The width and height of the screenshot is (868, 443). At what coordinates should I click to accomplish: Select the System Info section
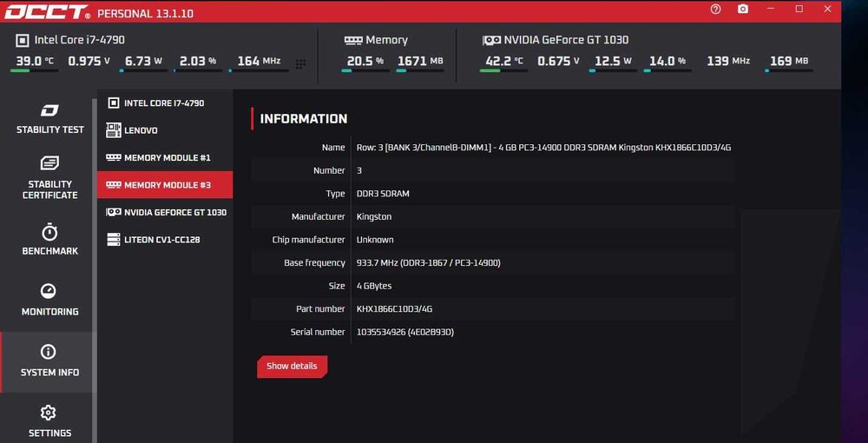49,360
